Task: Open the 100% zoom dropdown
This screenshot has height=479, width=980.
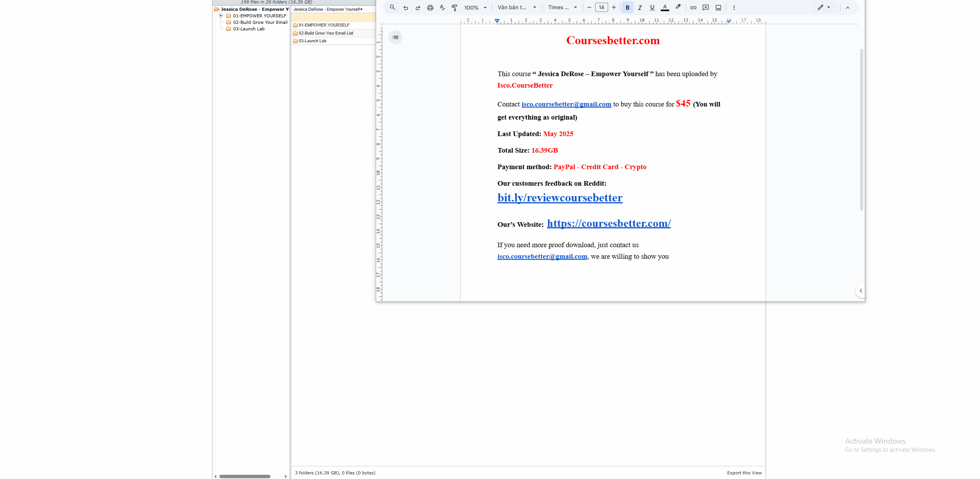Action: tap(475, 7)
